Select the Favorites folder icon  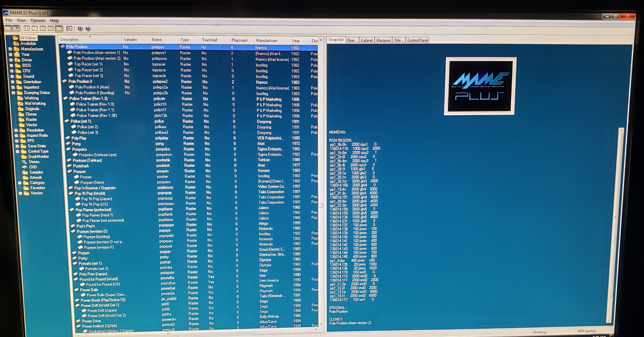click(x=26, y=188)
